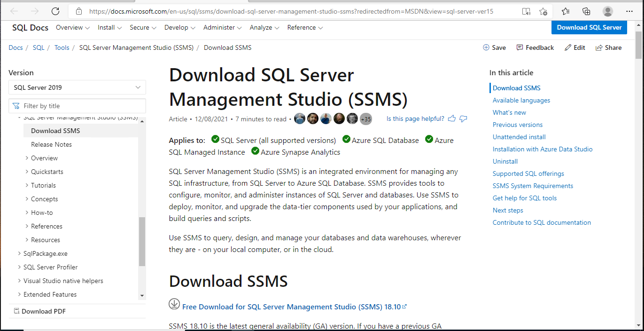Click the download circle arrow icon

point(174,304)
